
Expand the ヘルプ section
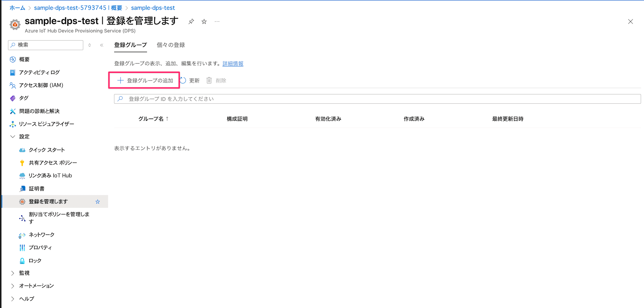tap(13, 299)
